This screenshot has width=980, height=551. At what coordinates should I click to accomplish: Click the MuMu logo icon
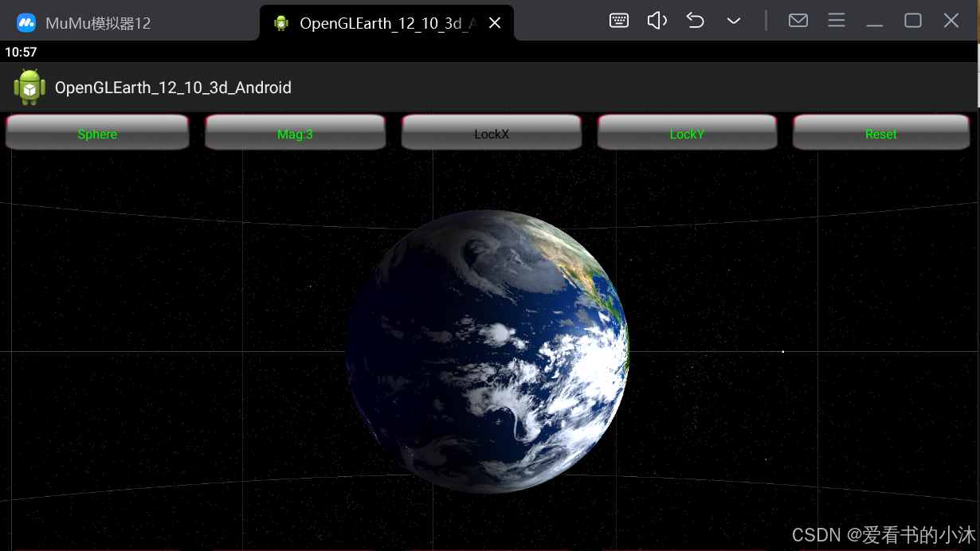pos(26,22)
